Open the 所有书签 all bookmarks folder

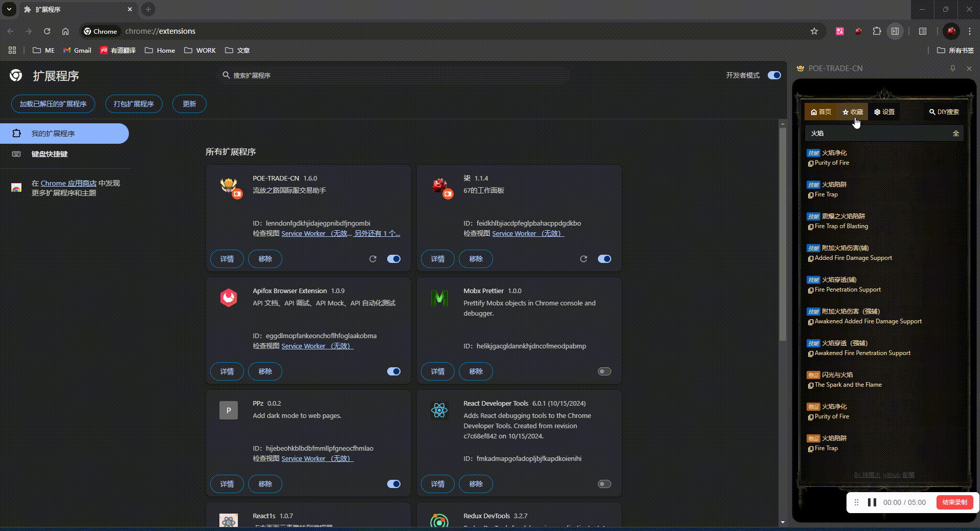(x=955, y=50)
